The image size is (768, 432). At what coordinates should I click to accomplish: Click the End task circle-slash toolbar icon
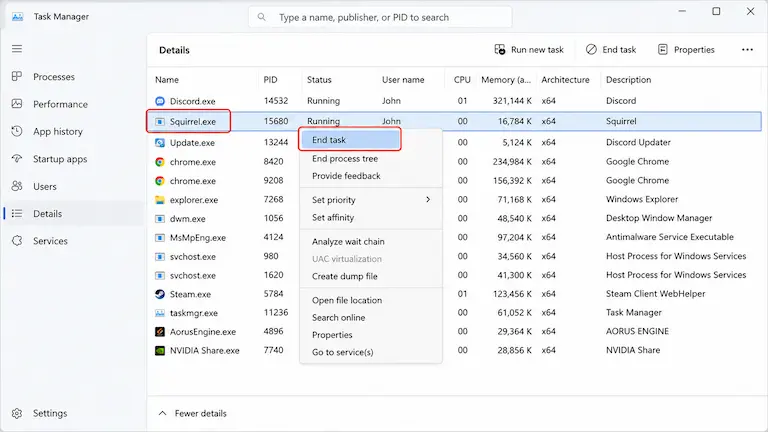pos(591,49)
